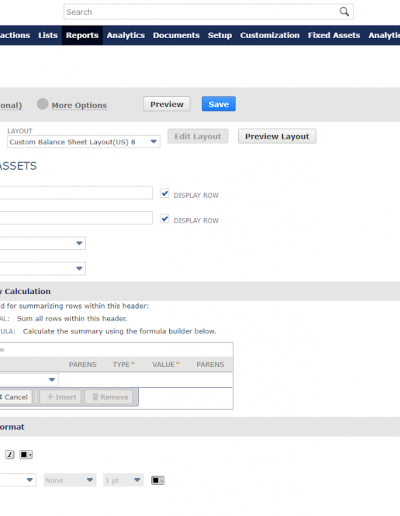Open the font color swatch beside italic
Screen dimensions: 400x516
click(x=26, y=454)
